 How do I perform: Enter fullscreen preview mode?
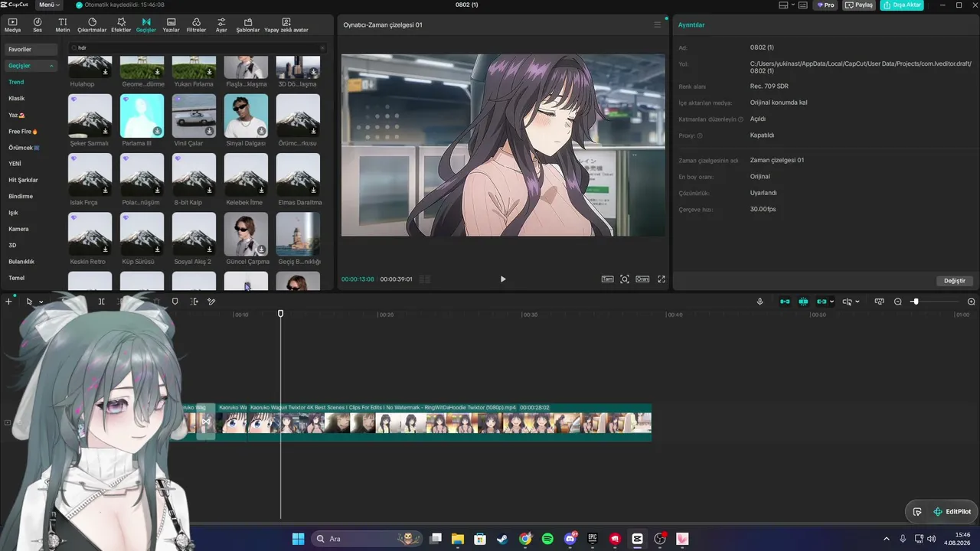pyautogui.click(x=661, y=279)
